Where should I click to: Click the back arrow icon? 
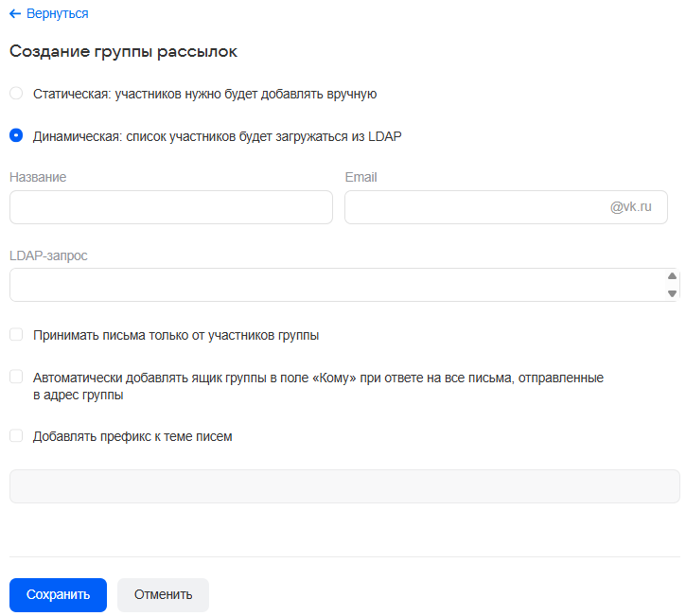[x=15, y=14]
